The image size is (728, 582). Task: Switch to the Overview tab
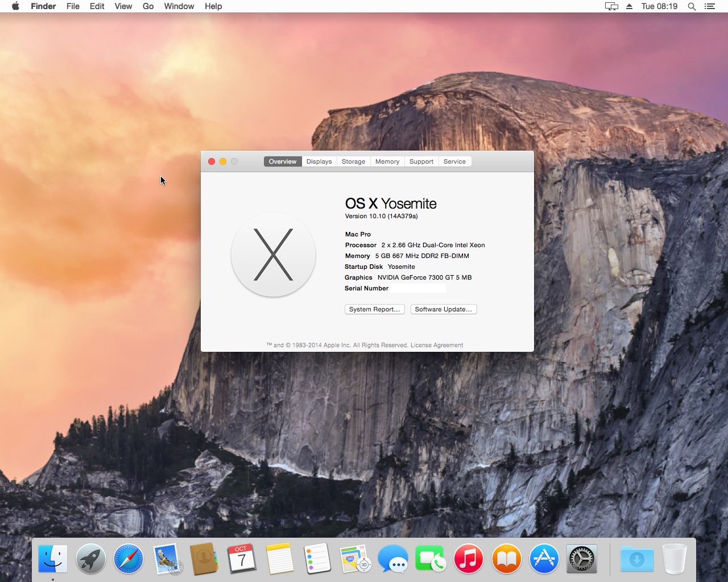(283, 161)
